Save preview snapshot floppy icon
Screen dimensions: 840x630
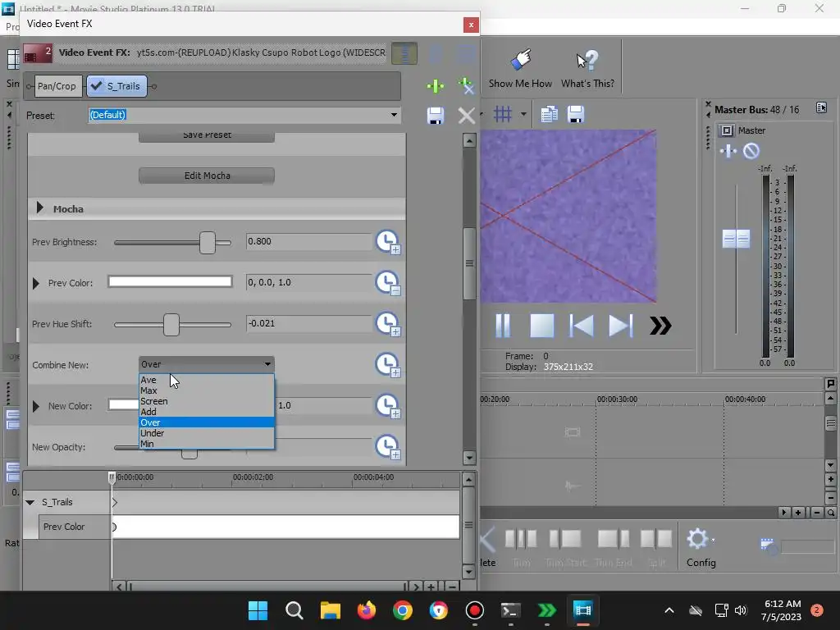click(x=576, y=114)
